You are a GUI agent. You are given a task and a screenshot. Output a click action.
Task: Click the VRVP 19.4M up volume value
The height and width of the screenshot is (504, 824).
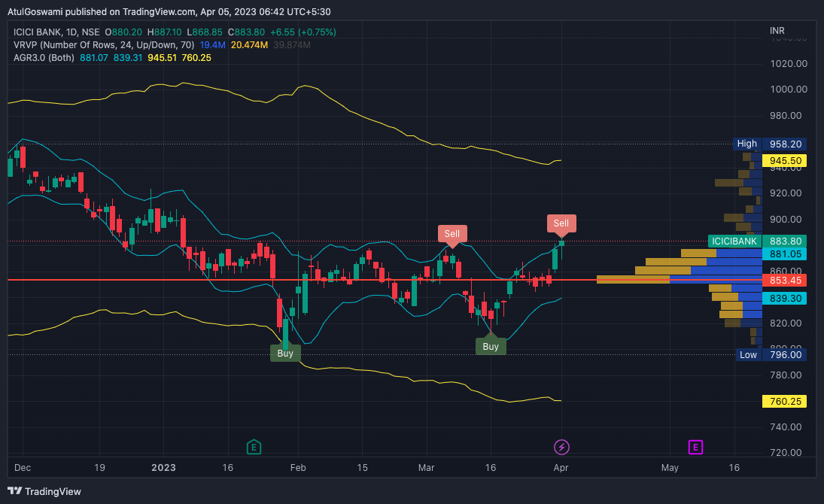212,45
